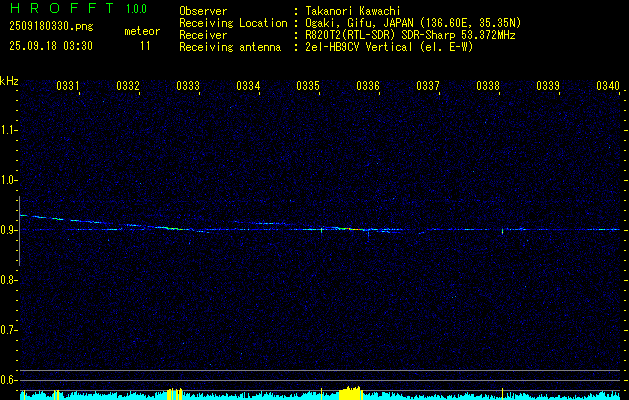Click the 1.1 frequency axis label
Image resolution: width=629 pixels, height=400 pixels.
(9, 130)
